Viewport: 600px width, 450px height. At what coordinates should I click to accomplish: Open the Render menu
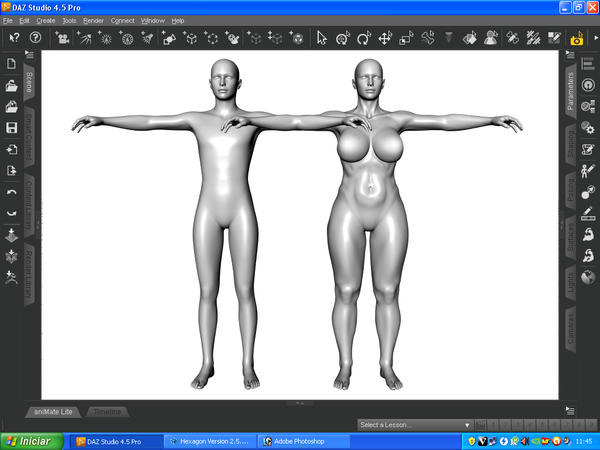93,20
